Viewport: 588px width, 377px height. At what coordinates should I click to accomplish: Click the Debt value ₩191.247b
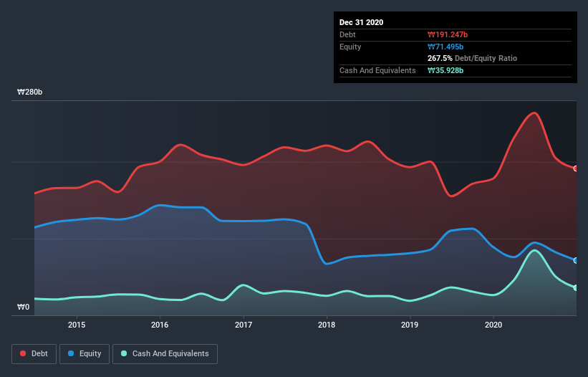pyautogui.click(x=448, y=35)
